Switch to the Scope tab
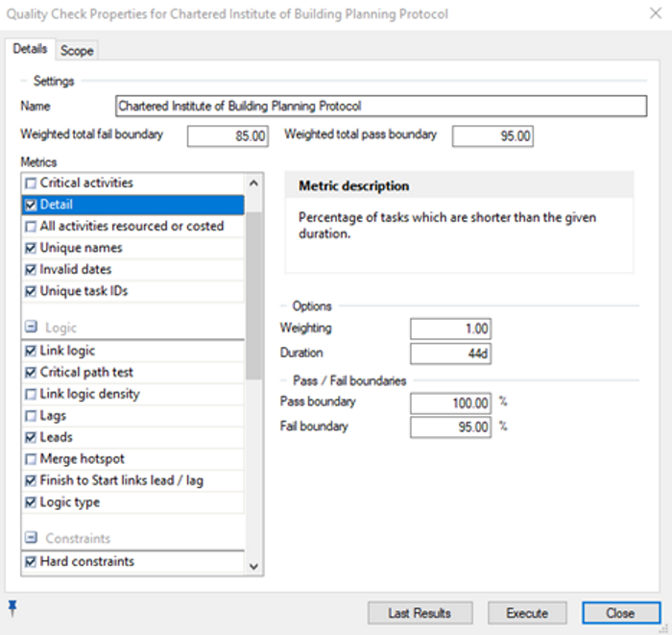 click(77, 51)
